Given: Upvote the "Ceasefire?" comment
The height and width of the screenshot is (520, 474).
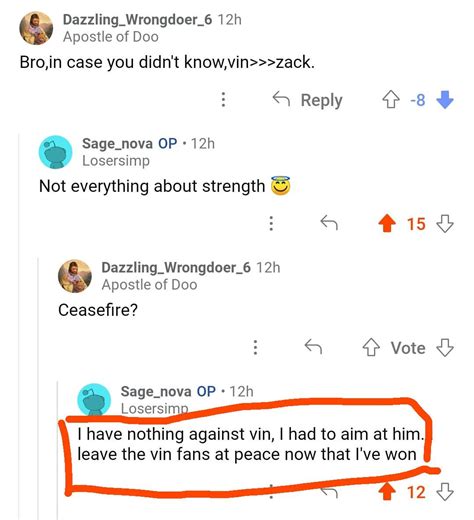Looking at the screenshot, I should click(x=371, y=347).
